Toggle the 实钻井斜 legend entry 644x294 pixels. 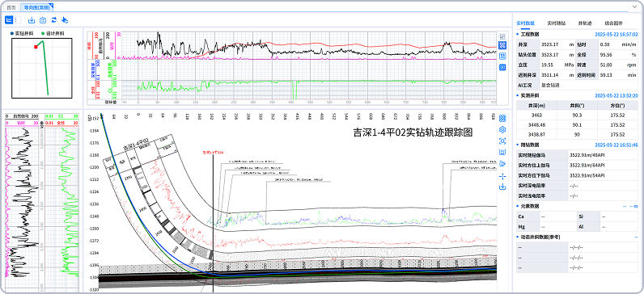[22, 34]
